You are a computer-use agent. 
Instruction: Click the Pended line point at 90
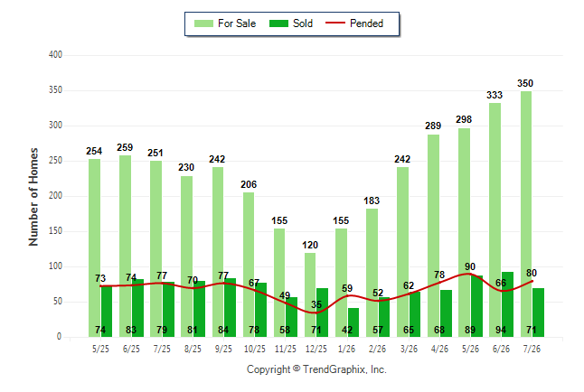[x=470, y=274]
